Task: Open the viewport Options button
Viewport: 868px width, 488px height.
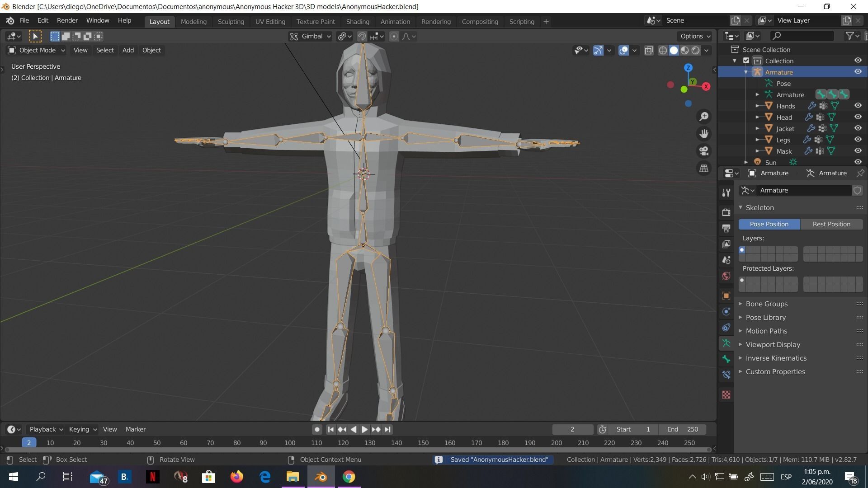Action: pyautogui.click(x=695, y=36)
